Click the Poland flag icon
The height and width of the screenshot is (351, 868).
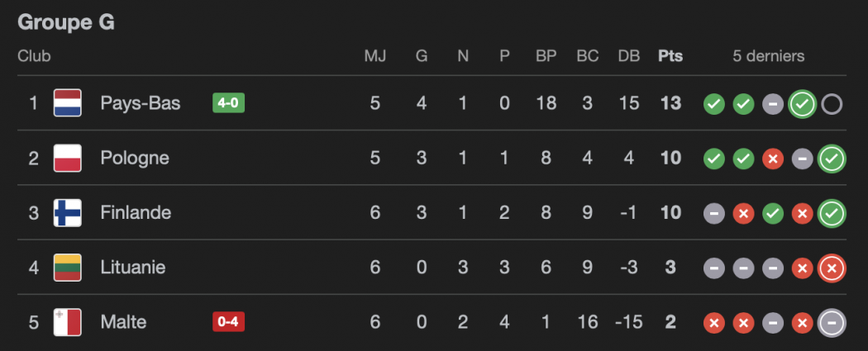pos(67,158)
